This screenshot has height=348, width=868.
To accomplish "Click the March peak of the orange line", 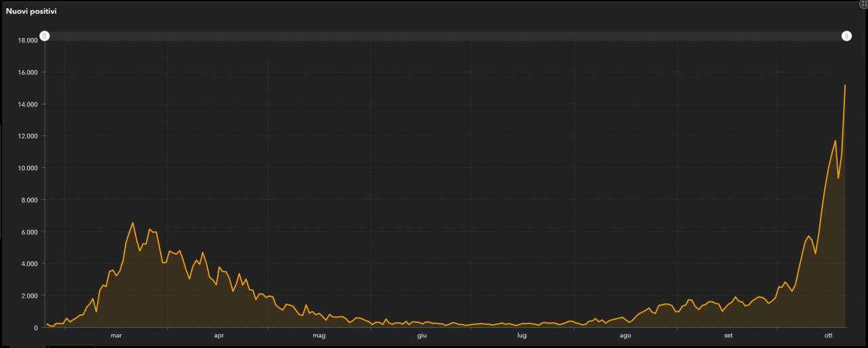I will [133, 223].
